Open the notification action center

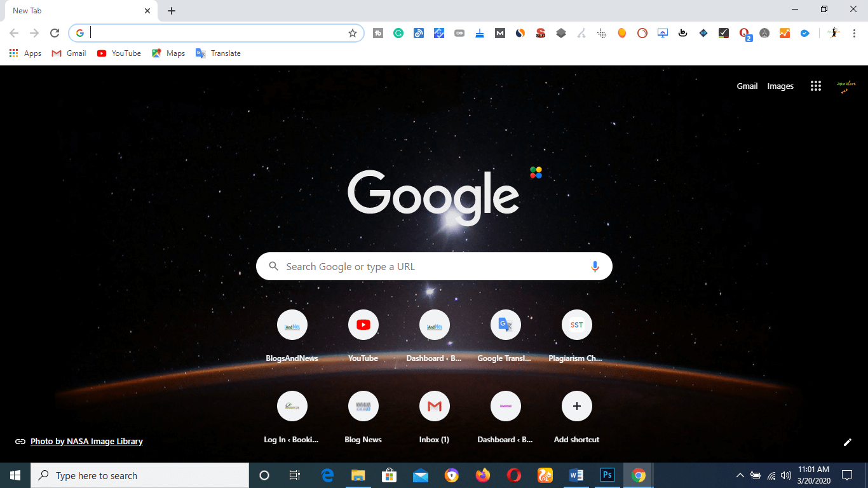tap(847, 475)
